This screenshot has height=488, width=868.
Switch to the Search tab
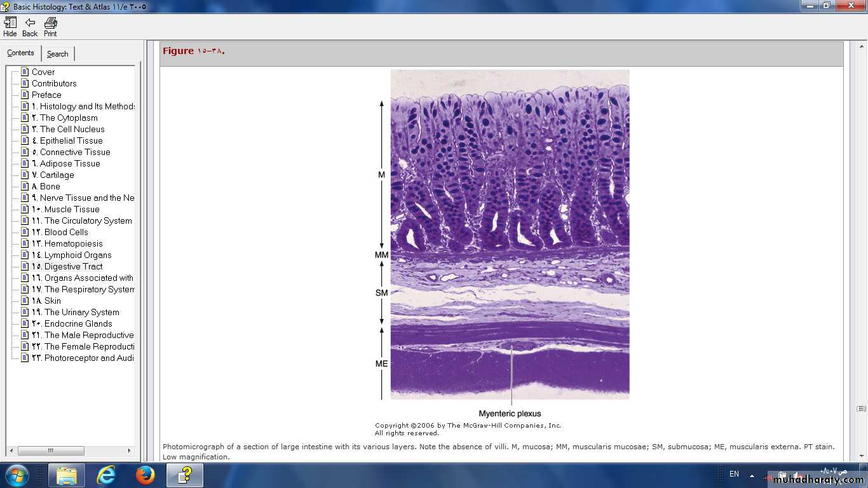point(57,54)
